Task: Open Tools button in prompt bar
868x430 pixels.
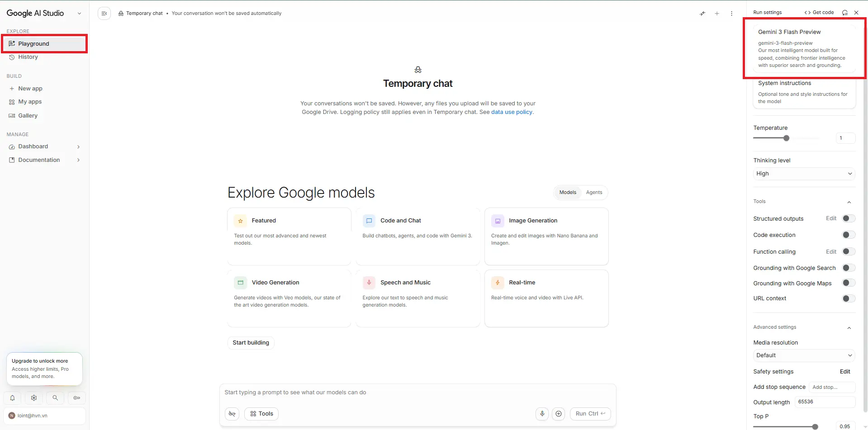Action: tap(262, 414)
